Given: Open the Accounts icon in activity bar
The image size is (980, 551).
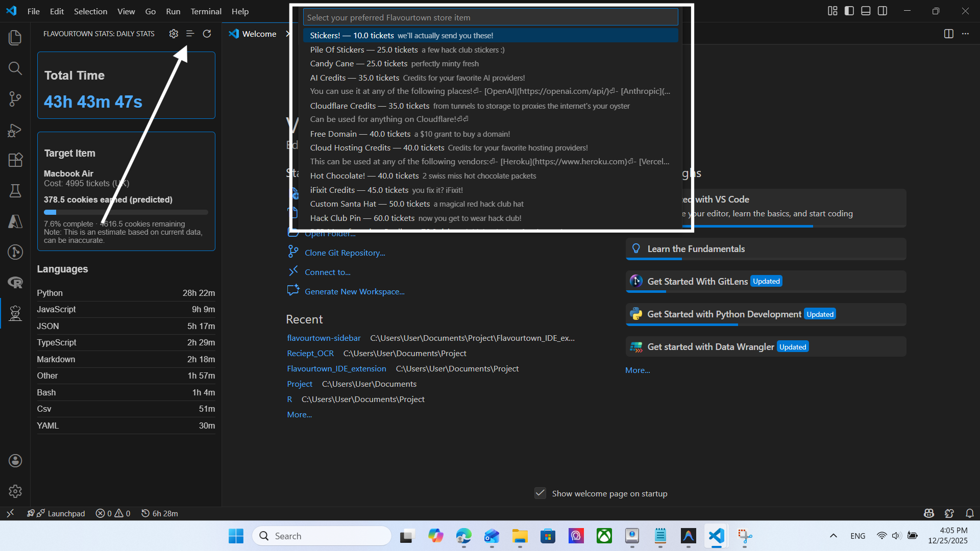Looking at the screenshot, I should tap(15, 461).
